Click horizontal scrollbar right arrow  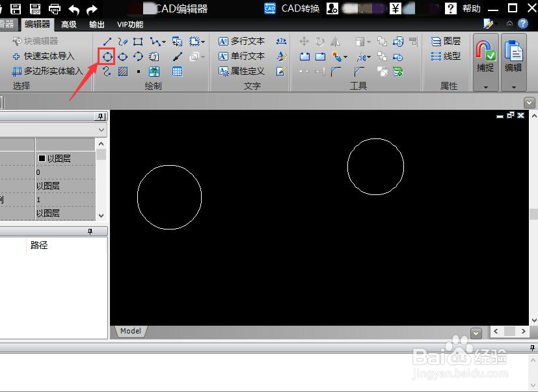pyautogui.click(x=523, y=332)
